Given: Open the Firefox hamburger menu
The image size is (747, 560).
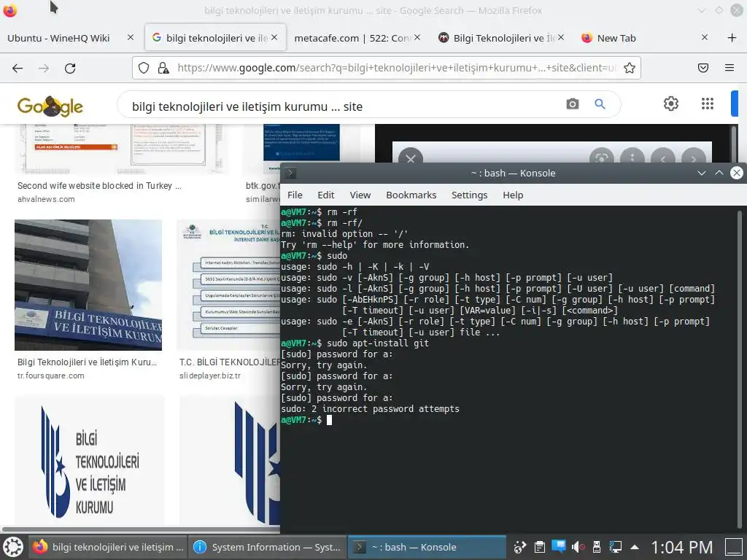Looking at the screenshot, I should pyautogui.click(x=729, y=68).
